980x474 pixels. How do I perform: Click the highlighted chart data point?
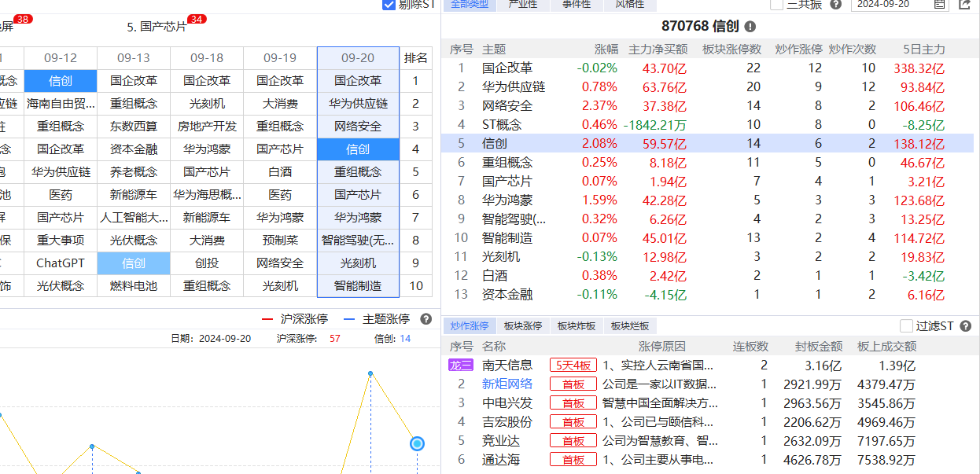pyautogui.click(x=418, y=443)
